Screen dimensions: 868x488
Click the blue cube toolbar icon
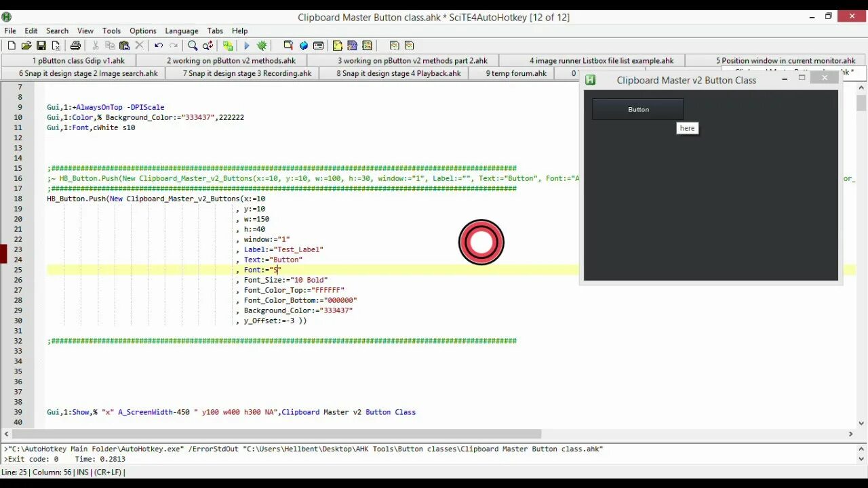303,45
